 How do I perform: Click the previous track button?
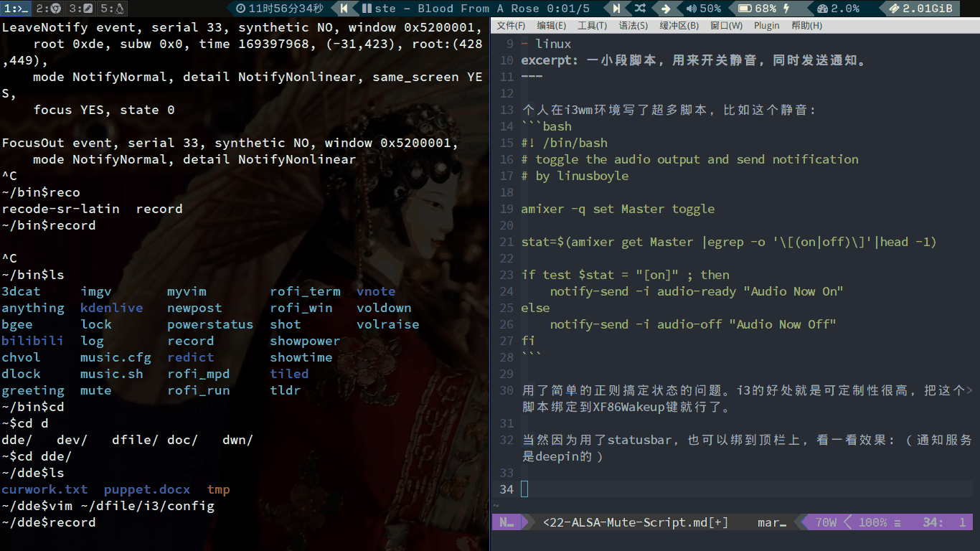pyautogui.click(x=345, y=9)
